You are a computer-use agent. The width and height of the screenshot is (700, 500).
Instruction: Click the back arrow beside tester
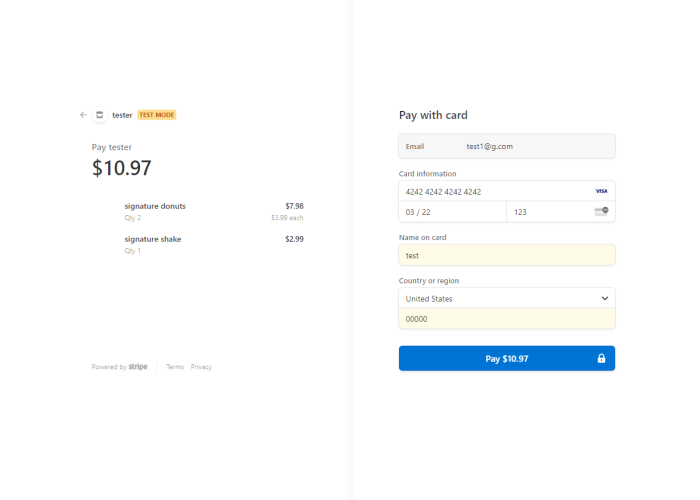83,115
